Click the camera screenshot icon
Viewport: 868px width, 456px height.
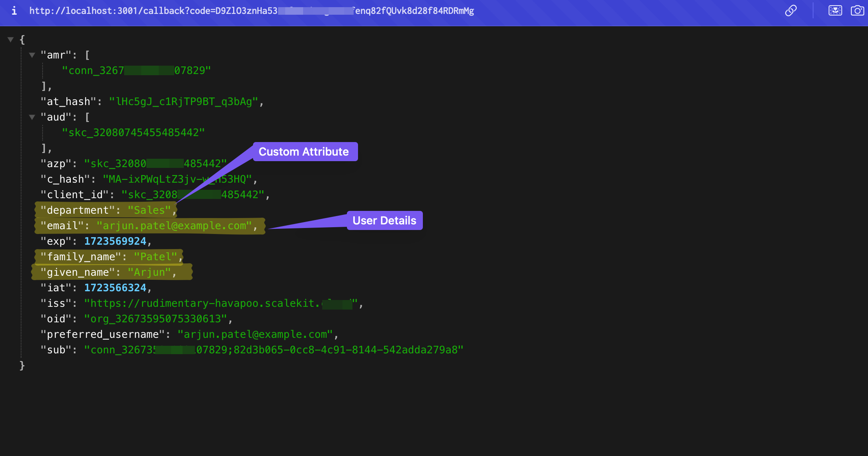857,11
